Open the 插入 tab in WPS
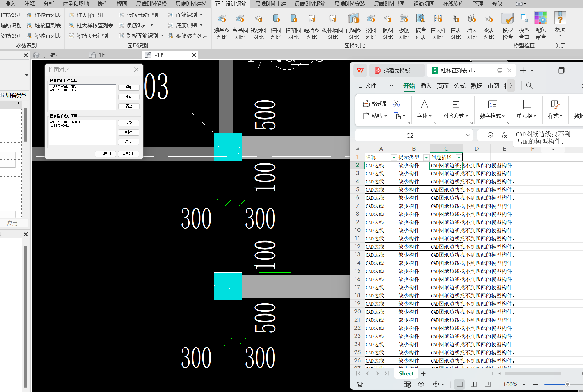This screenshot has width=583, height=392. [425, 86]
